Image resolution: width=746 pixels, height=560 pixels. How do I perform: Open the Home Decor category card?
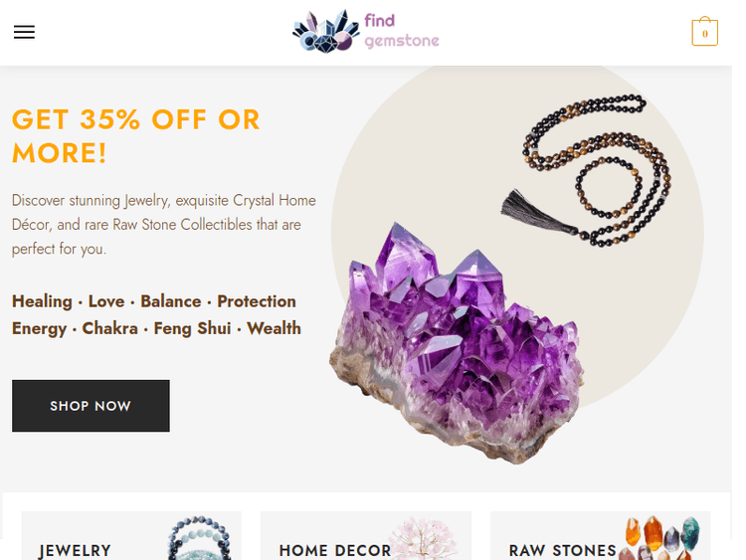click(365, 536)
